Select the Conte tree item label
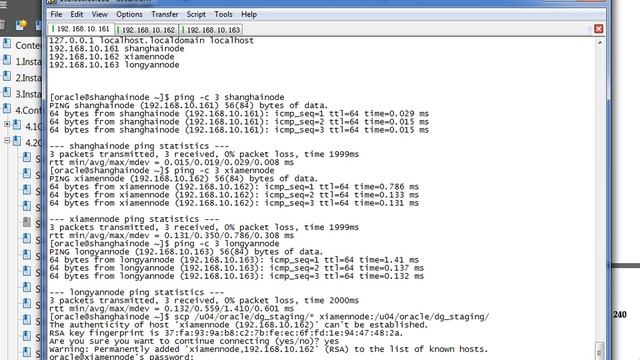 click(x=27, y=45)
